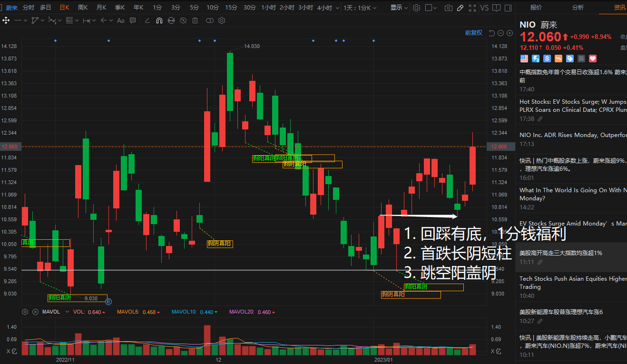Viewport: 627px width, 364px height.
Task: Open the book/guide icon
Action: pos(496,8)
